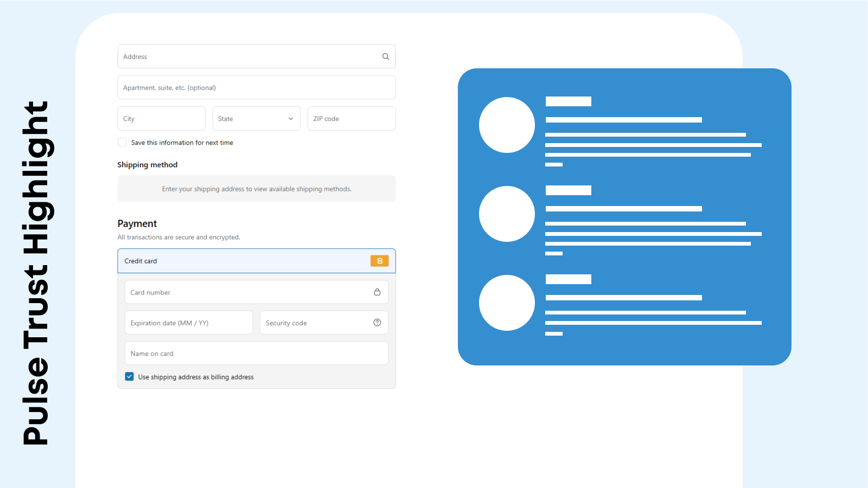
Task: Click the lock icon in Card number field
Action: coord(377,292)
